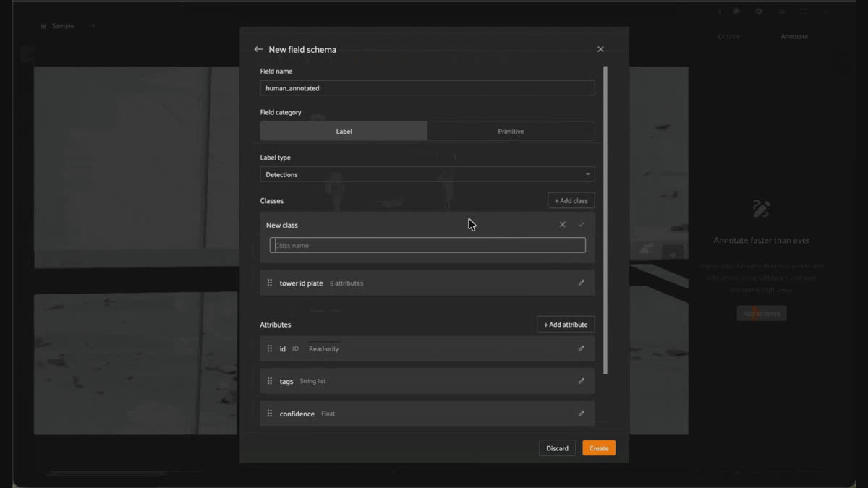Viewport: 868px width, 488px height.
Task: Grab the confidence attribute drag handle
Action: coord(270,414)
